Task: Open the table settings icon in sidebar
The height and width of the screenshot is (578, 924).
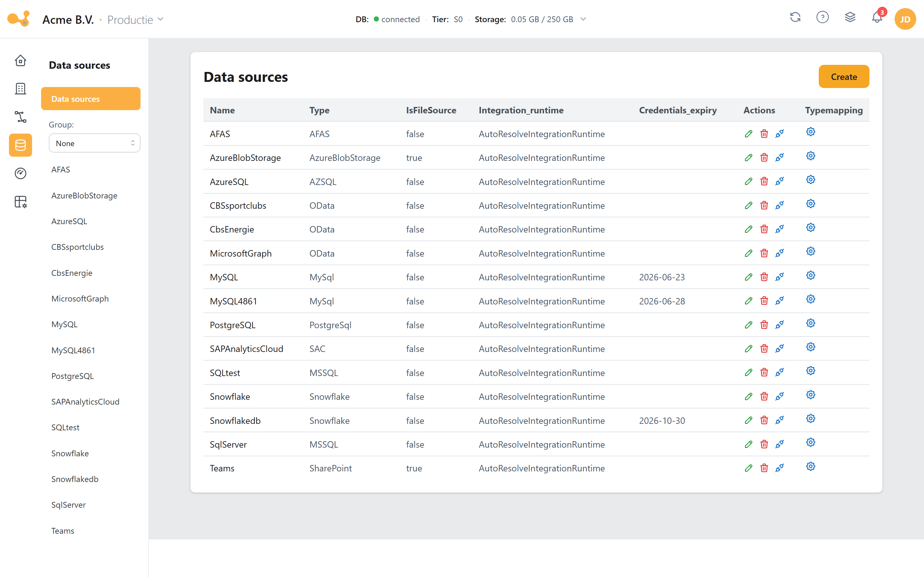Action: 20,202
